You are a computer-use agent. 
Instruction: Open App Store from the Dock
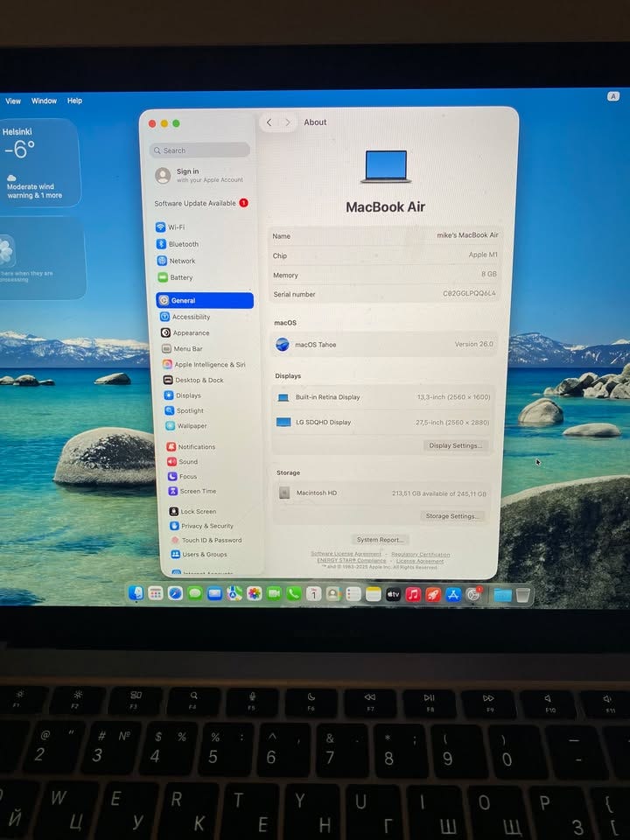pos(453,595)
